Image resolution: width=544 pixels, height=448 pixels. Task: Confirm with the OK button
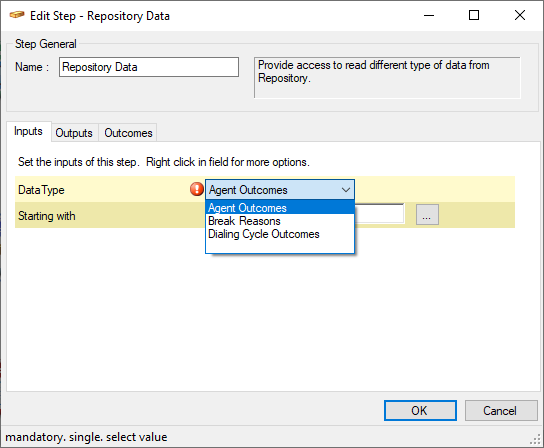[420, 411]
